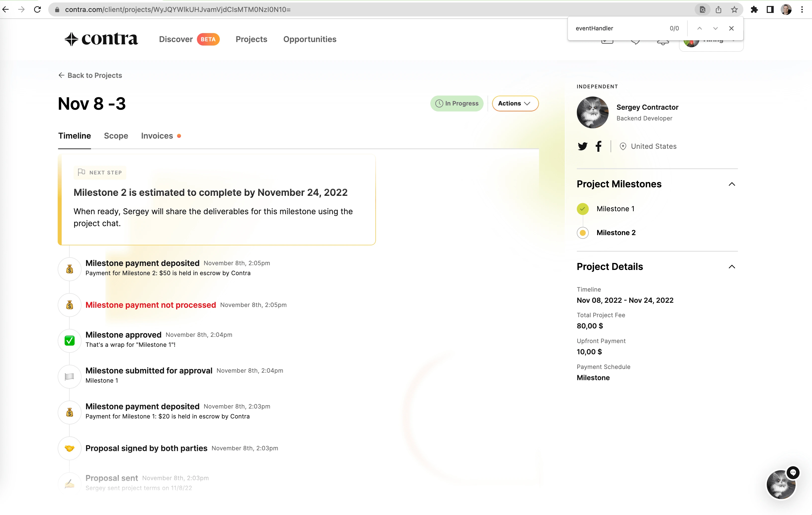Click the Nov 8 -3 project title
Image resolution: width=812 pixels, height=515 pixels.
point(92,103)
